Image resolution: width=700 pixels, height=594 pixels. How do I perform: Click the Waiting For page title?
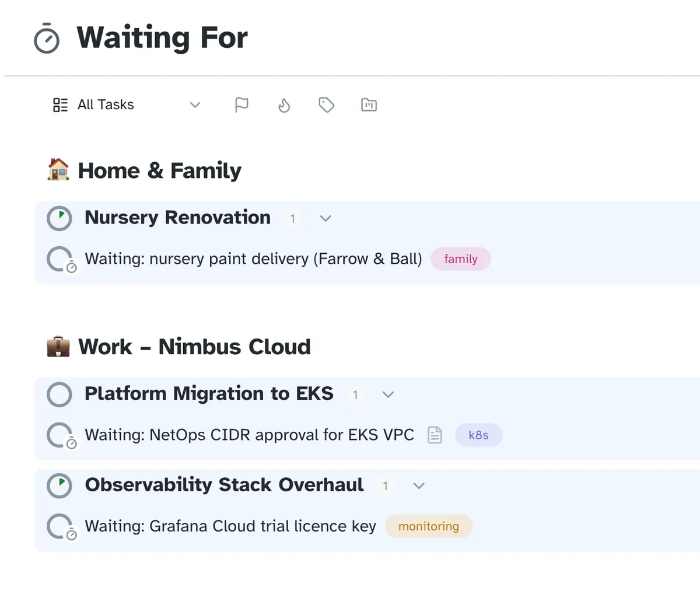pos(162,38)
